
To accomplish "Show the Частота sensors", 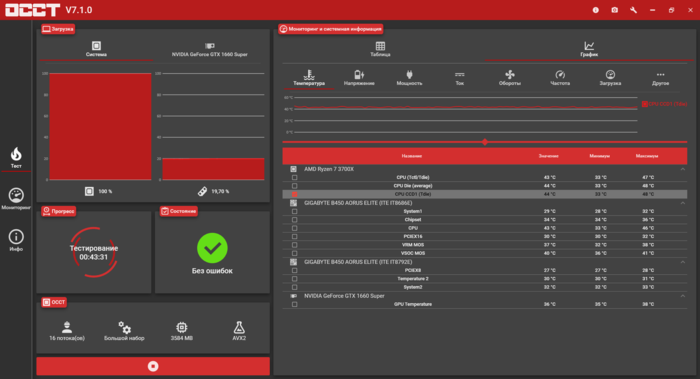I will pos(560,78).
